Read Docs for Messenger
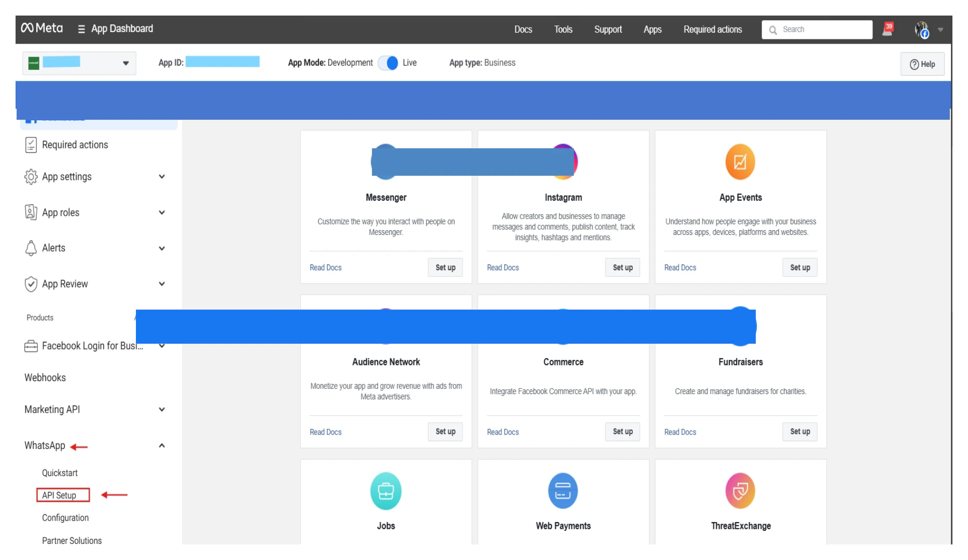The image size is (968, 560). 326,268
